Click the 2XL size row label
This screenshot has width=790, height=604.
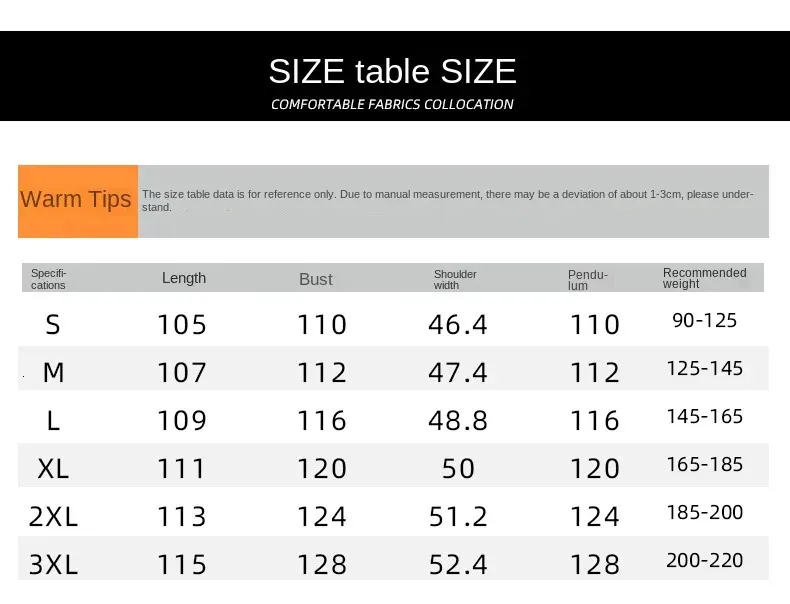click(x=53, y=516)
